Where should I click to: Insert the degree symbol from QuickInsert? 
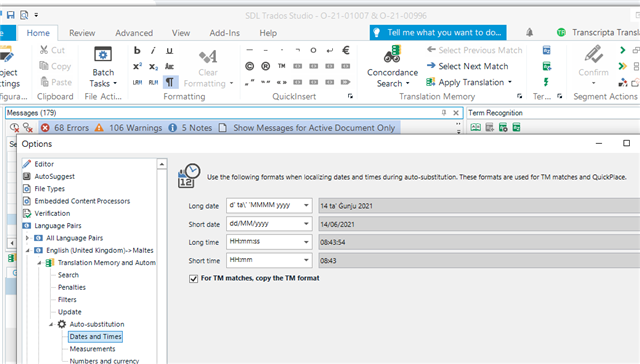click(x=313, y=50)
